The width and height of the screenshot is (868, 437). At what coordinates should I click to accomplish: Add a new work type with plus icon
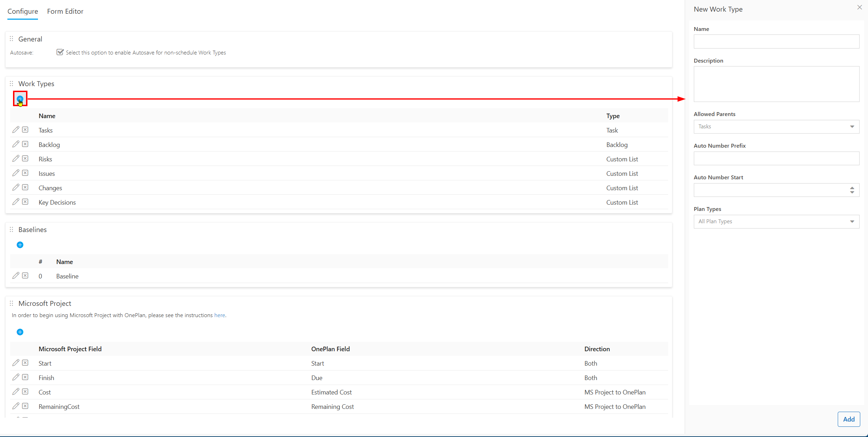[x=20, y=99]
